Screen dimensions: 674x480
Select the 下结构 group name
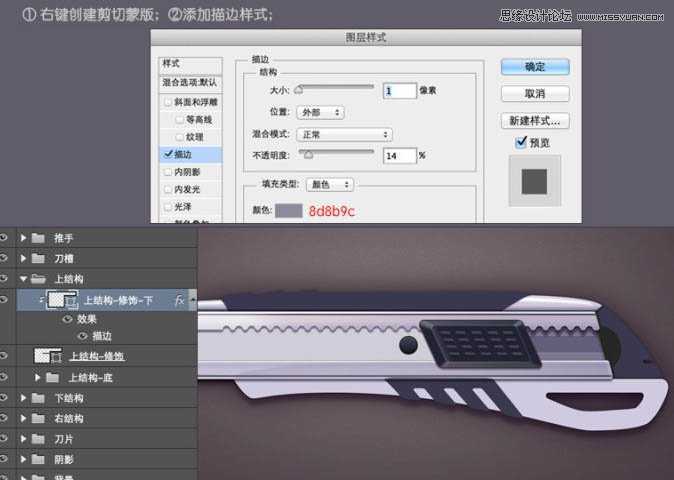(69, 398)
